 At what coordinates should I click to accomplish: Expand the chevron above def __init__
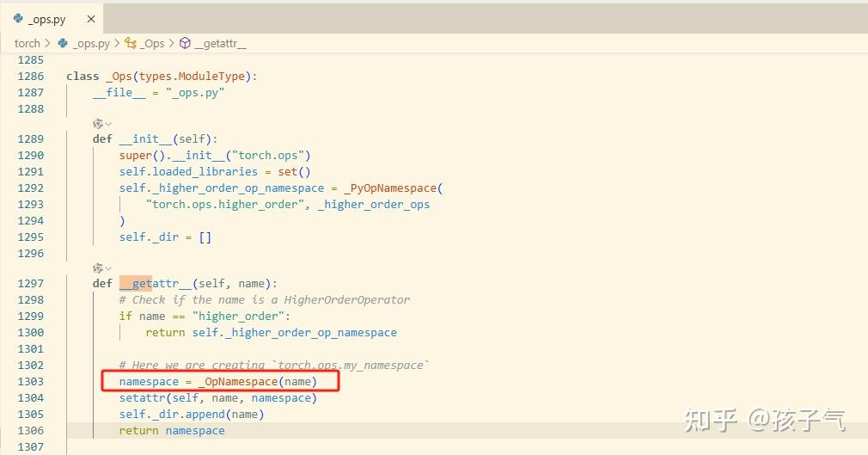point(108,124)
